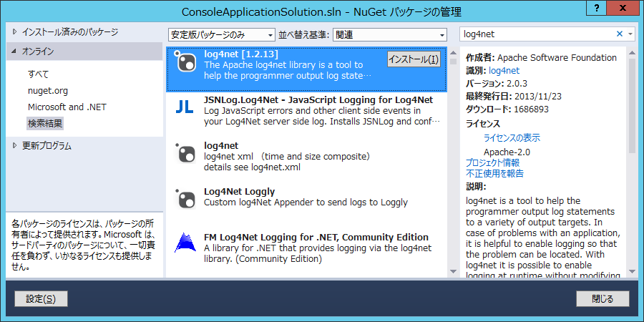Click the log4net [1.2.13] package icon

[x=186, y=63]
